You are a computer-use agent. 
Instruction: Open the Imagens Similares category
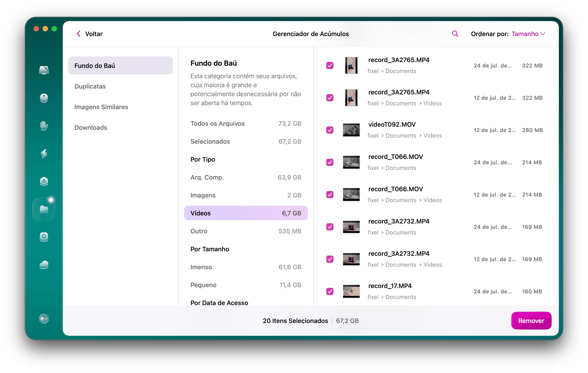coord(101,107)
